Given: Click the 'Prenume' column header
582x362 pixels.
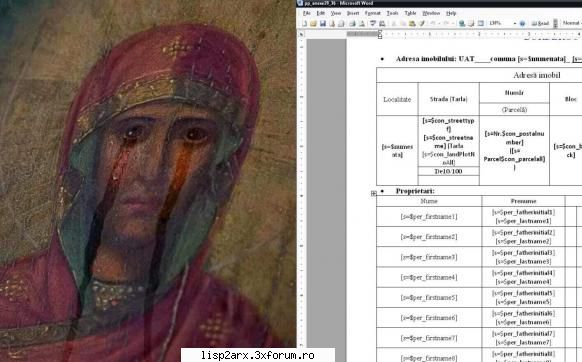Looking at the screenshot, I should (x=523, y=201).
